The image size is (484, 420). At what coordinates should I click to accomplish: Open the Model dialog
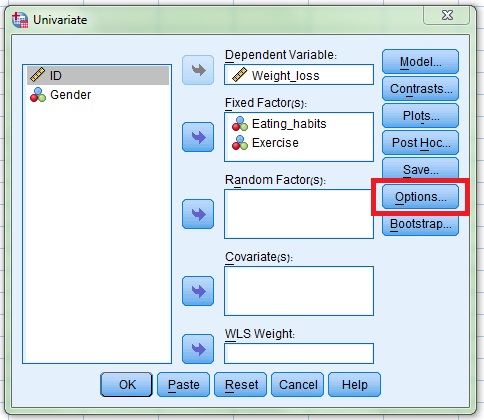[x=420, y=62]
